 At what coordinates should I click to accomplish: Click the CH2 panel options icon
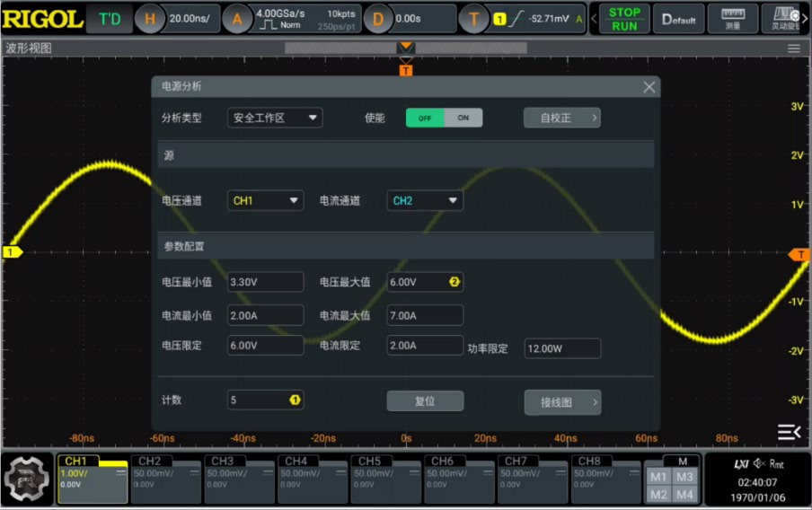[195, 473]
